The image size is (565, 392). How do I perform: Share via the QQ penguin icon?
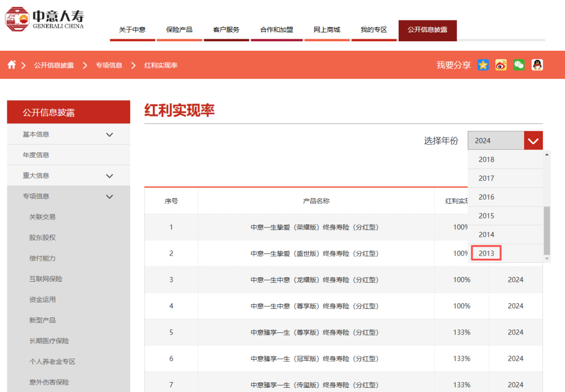537,65
